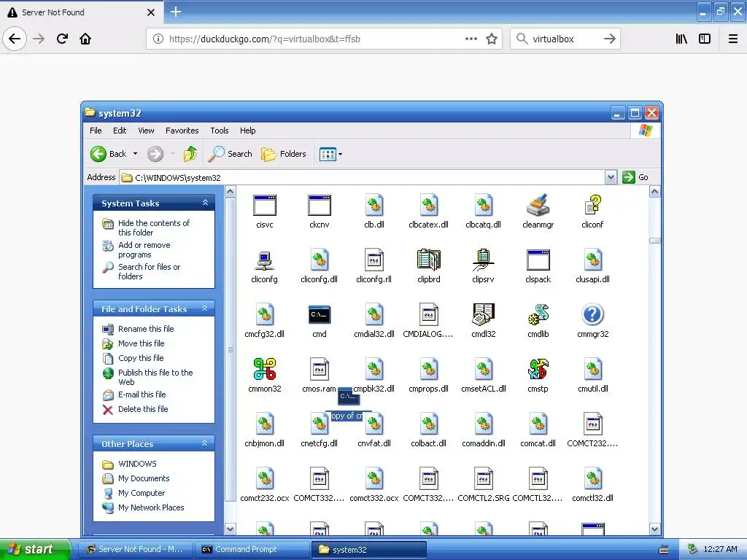Expand the Address bar dropdown

click(611, 178)
